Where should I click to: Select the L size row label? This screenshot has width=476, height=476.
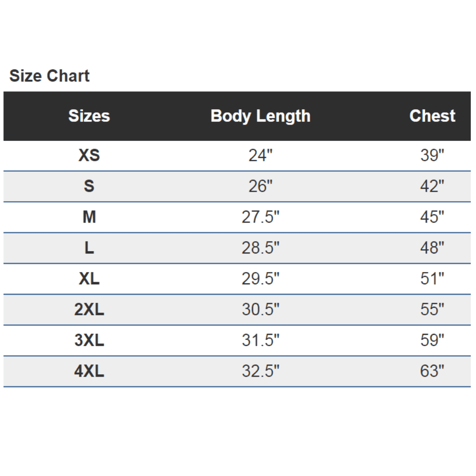[x=89, y=248]
